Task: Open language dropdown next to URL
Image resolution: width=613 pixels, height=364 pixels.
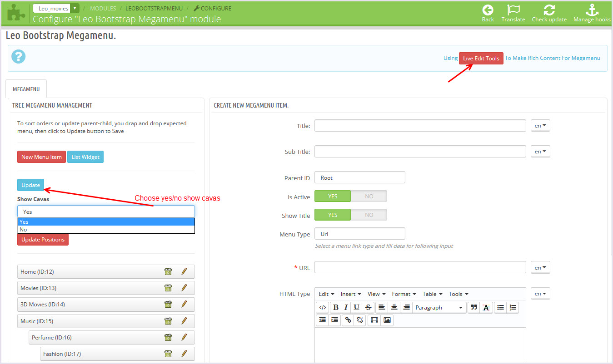Action: (x=540, y=268)
